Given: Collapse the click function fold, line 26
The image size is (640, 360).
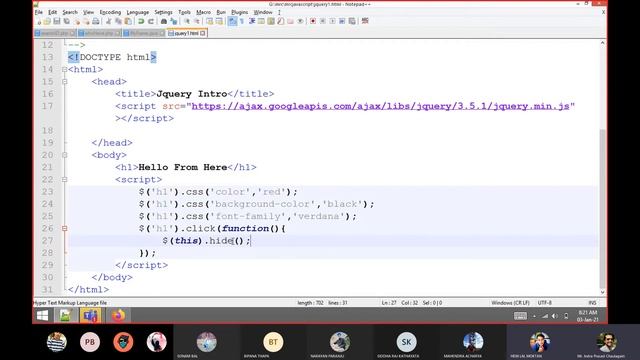Looking at the screenshot, I should tap(64, 229).
